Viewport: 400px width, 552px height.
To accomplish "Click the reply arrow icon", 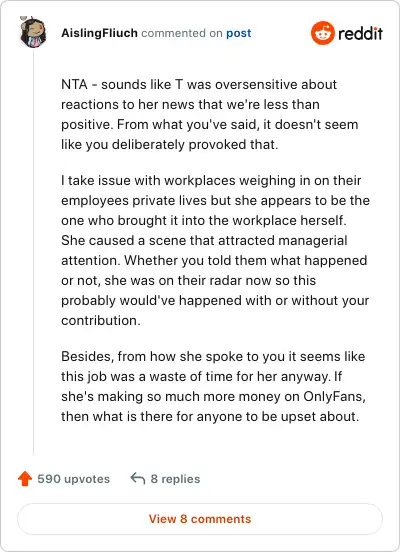I will point(138,479).
